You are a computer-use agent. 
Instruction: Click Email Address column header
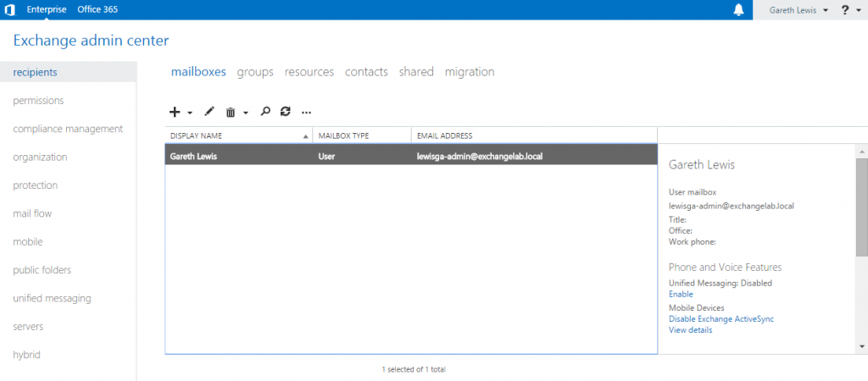click(534, 135)
